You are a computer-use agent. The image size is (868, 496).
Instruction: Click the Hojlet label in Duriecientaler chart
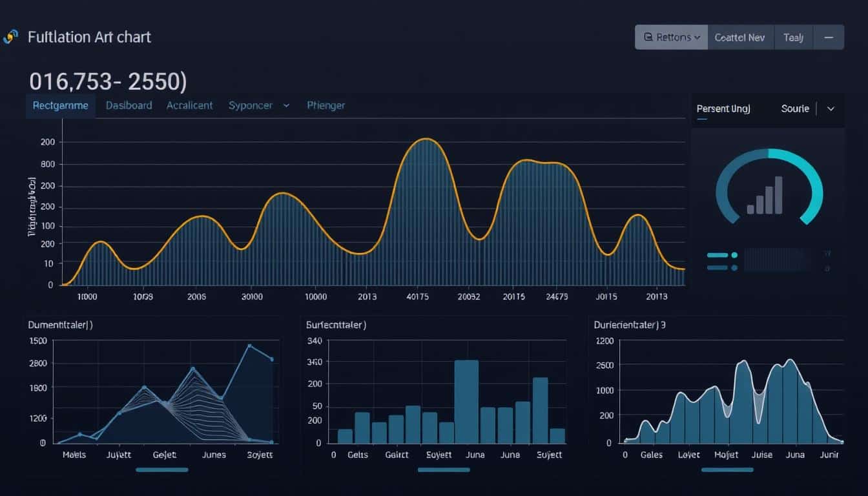click(727, 455)
